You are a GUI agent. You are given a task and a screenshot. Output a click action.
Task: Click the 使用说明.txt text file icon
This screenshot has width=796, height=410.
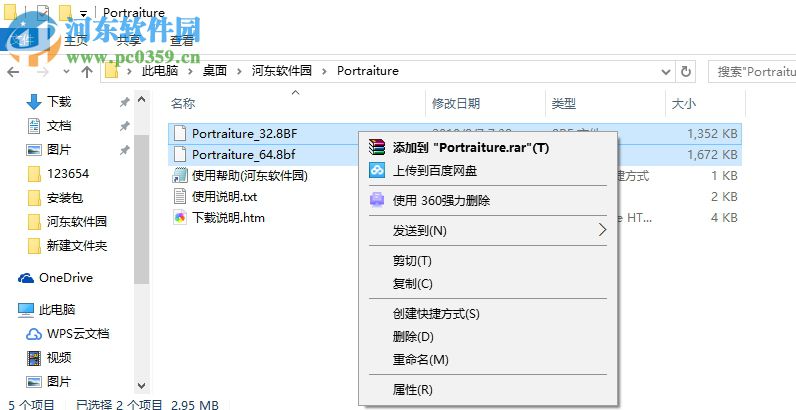[x=180, y=196]
